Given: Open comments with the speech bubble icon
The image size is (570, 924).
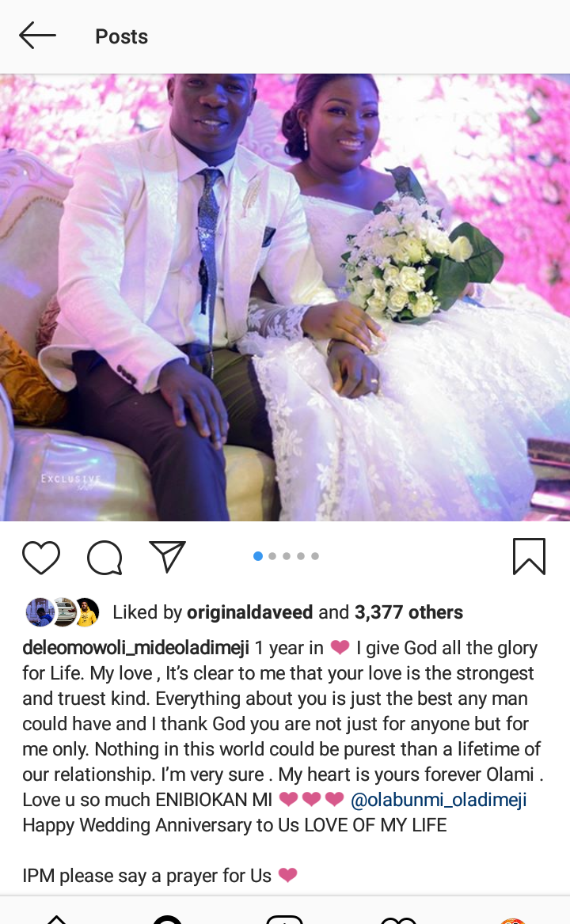Looking at the screenshot, I should click(105, 557).
